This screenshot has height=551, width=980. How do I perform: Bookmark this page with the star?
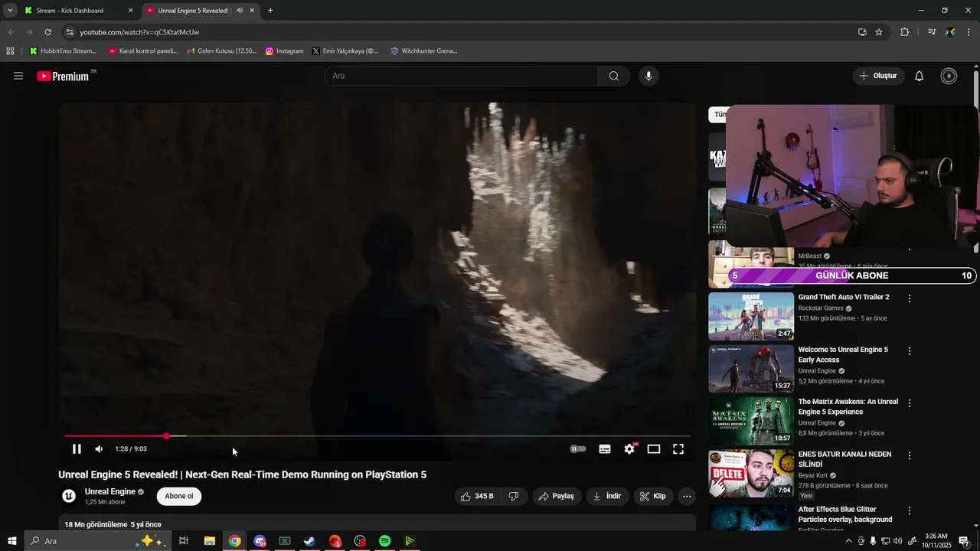879,32
